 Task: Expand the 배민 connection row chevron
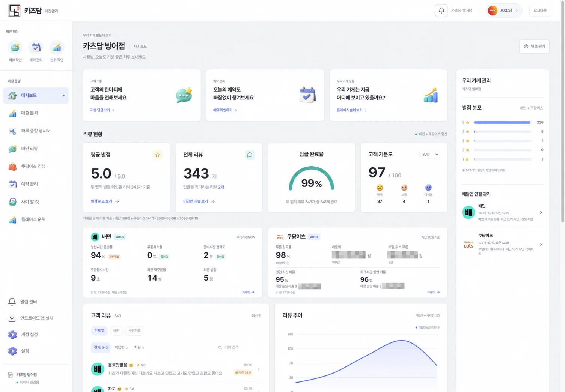pos(541,213)
